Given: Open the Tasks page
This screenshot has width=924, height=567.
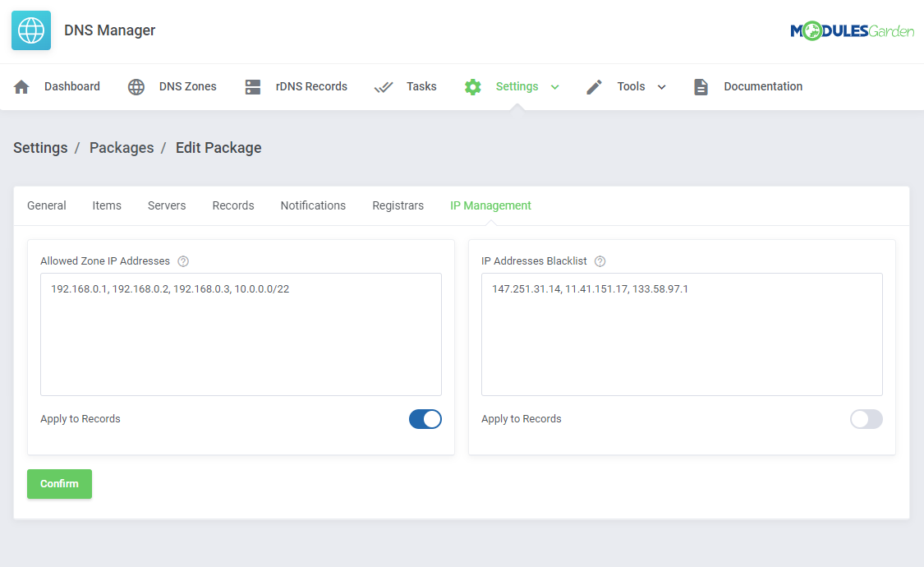Looking at the screenshot, I should tap(421, 86).
